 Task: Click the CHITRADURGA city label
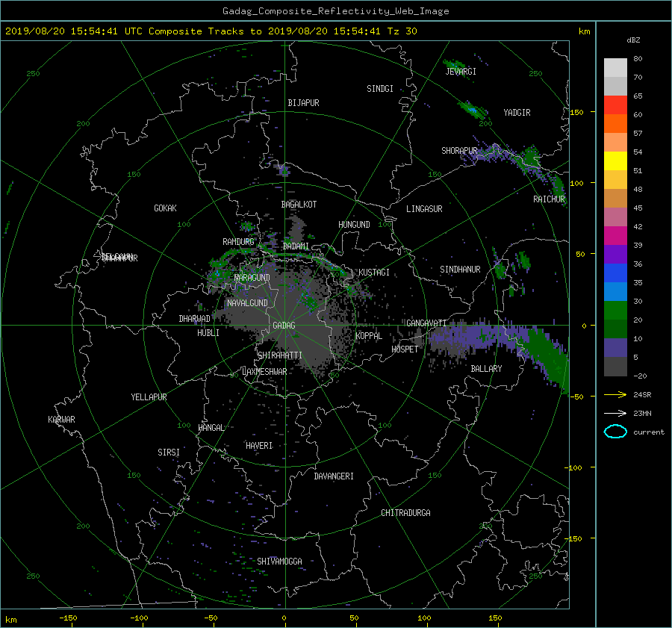point(405,513)
